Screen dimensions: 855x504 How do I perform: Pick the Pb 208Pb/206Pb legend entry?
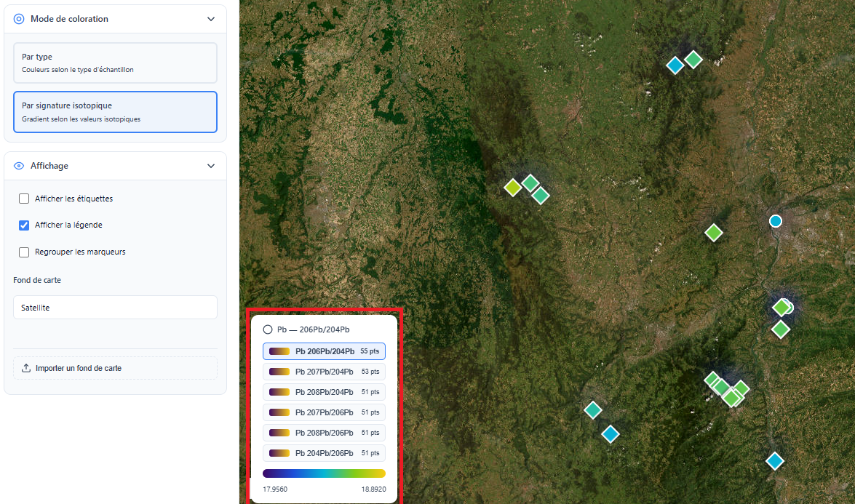[x=324, y=433]
